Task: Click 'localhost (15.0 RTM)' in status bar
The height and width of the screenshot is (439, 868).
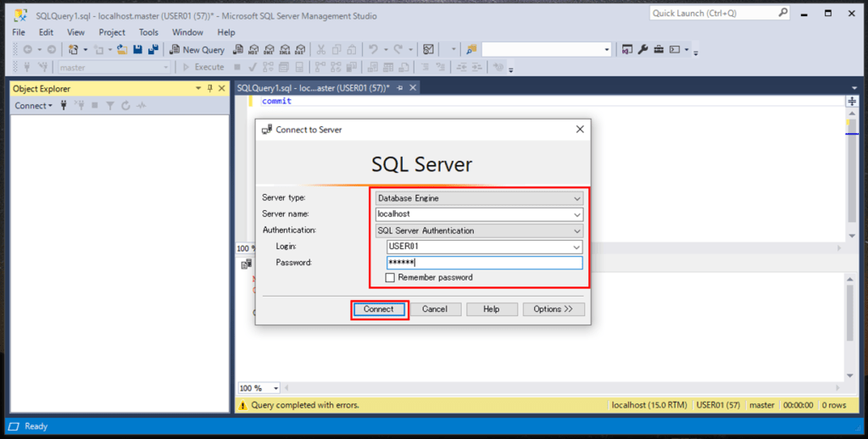Action: pyautogui.click(x=649, y=405)
